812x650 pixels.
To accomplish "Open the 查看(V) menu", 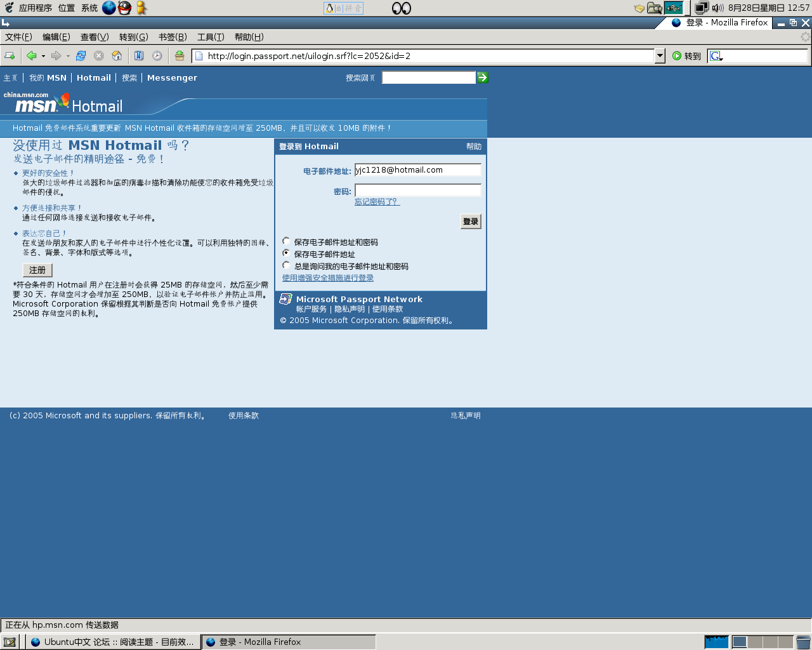I will (95, 37).
